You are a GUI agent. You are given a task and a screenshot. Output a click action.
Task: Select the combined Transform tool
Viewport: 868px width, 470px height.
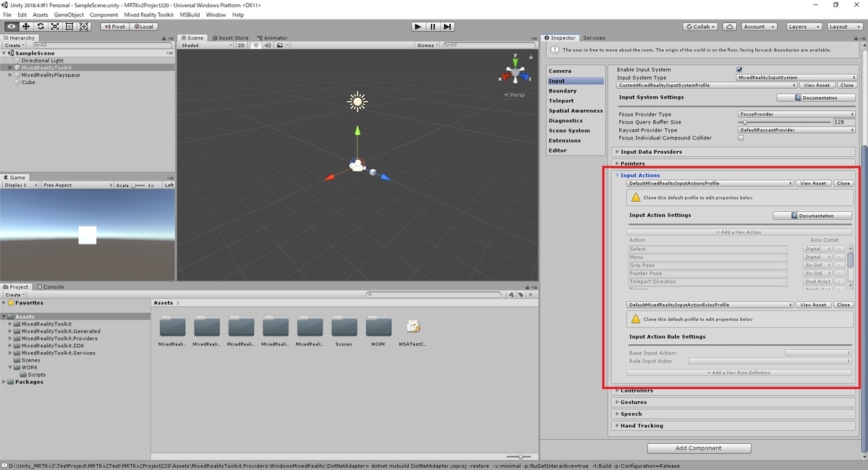tap(84, 27)
